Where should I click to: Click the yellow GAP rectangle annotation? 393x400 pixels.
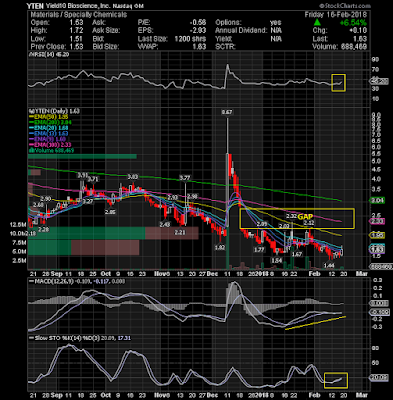(x=297, y=218)
